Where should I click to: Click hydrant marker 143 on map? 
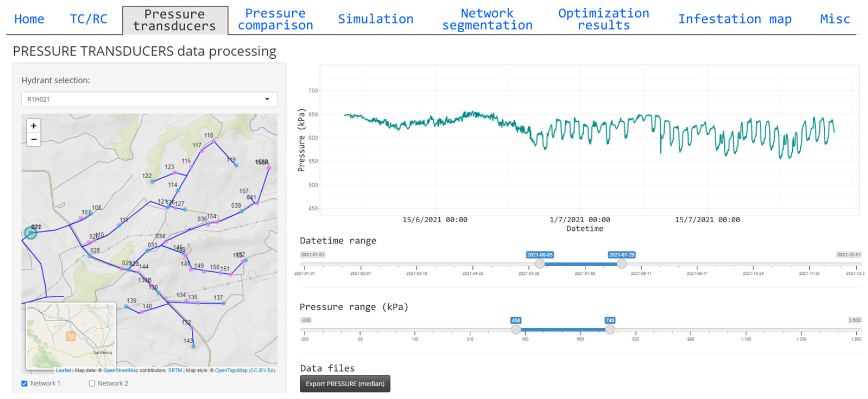pos(194,346)
